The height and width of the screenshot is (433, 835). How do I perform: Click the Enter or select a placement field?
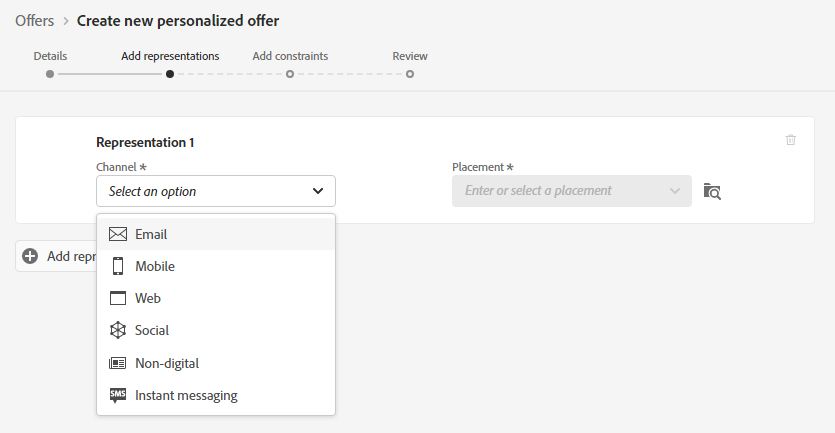571,191
